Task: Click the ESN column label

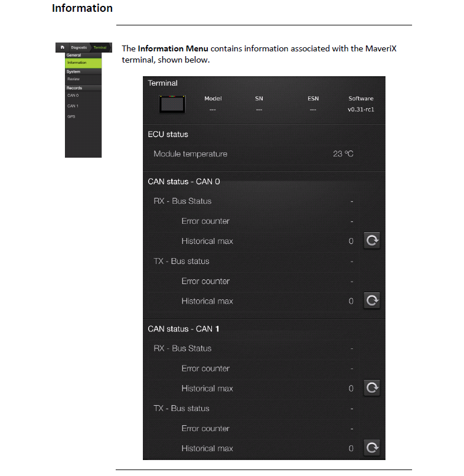Action: [313, 99]
